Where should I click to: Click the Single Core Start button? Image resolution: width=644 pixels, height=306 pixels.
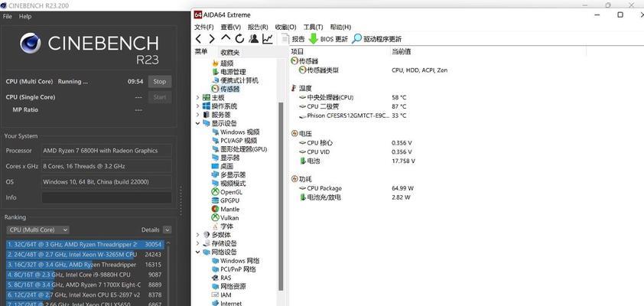[159, 97]
